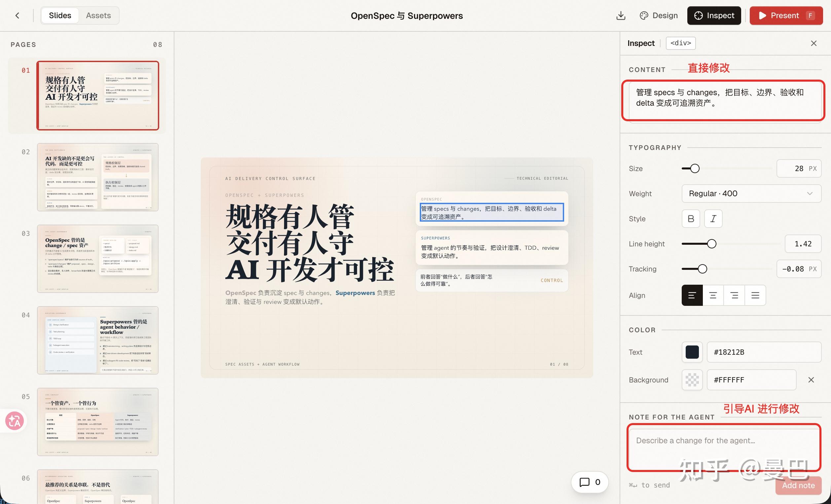Viewport: 831px width, 504px height.
Task: Set text alignment to right
Action: tap(734, 296)
